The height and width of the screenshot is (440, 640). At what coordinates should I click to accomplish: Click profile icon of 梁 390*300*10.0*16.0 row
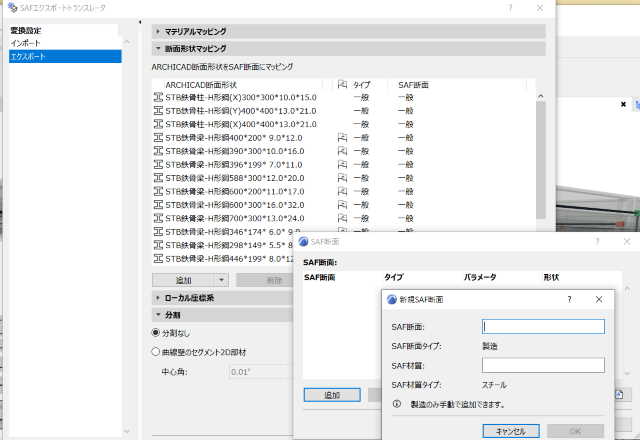tap(158, 151)
